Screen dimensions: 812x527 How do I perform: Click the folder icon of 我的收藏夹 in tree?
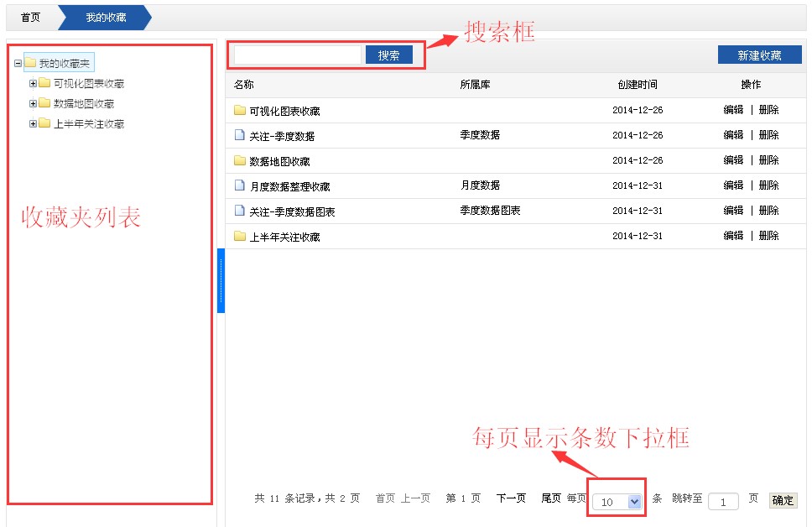coord(30,63)
